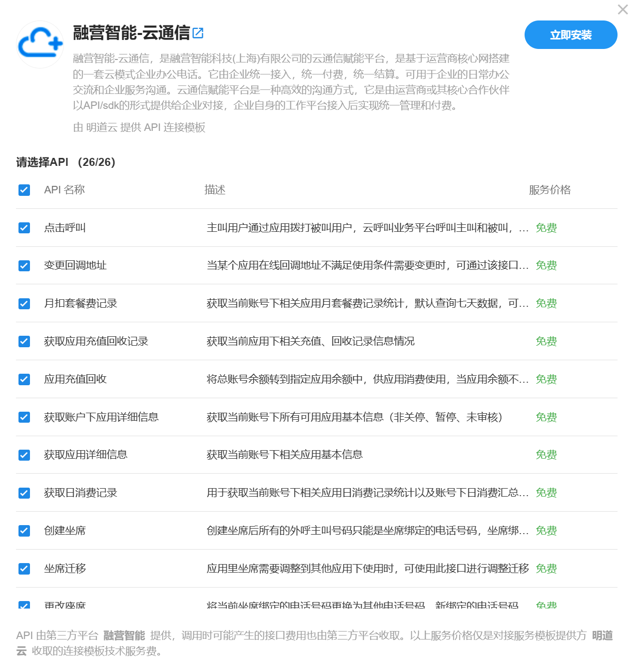Click the description starting 将总账号余额转到指定应用余额中
Image resolution: width=635 pixels, height=672 pixels.
pos(368,379)
